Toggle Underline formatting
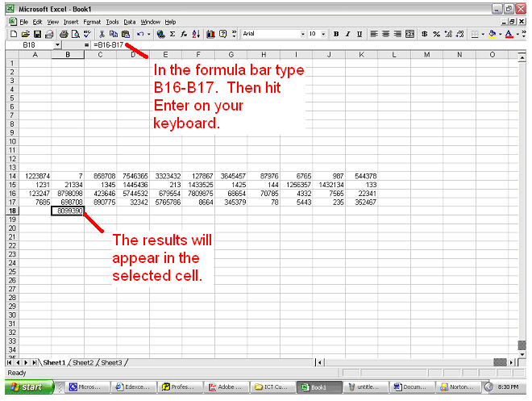 pos(359,34)
